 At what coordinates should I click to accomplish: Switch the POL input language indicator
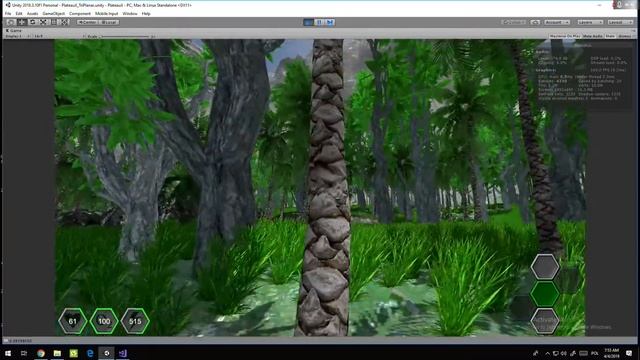click(595, 353)
